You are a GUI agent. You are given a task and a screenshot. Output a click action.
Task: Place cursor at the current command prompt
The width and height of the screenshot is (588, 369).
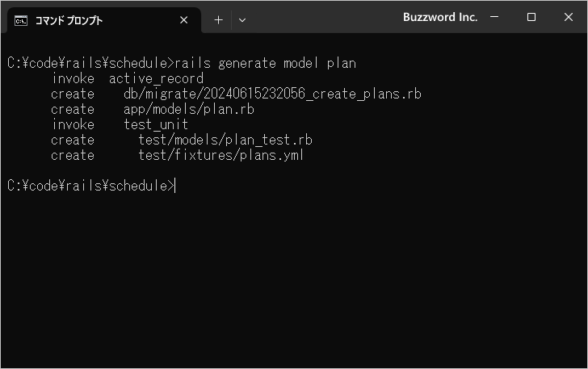point(175,186)
